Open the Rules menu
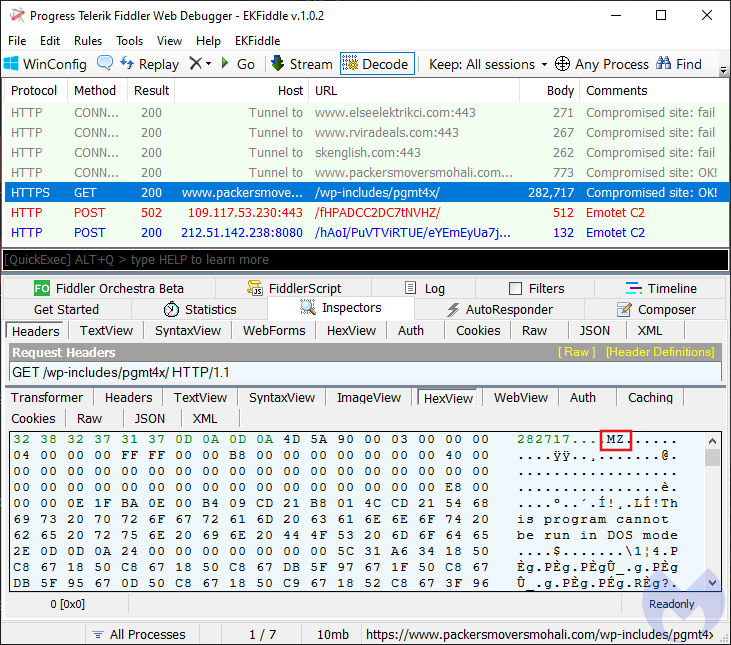 pyautogui.click(x=88, y=41)
